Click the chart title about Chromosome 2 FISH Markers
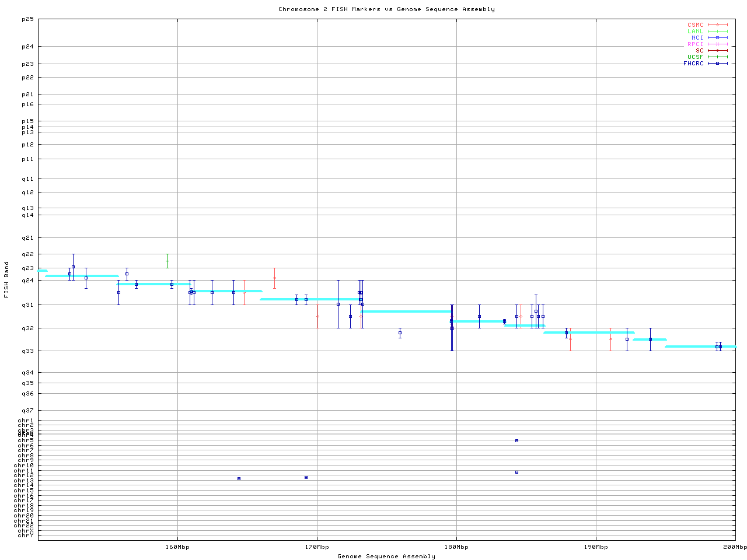 [x=386, y=9]
